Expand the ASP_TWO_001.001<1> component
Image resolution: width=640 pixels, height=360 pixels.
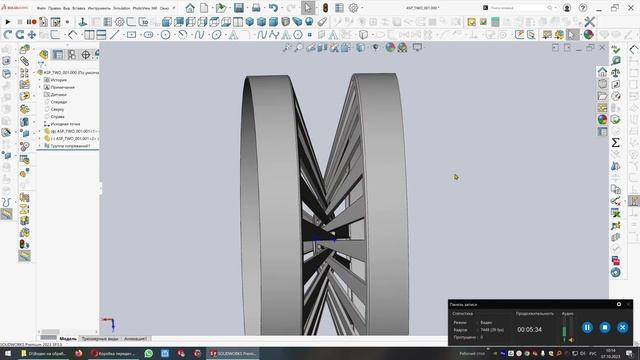(x=40, y=131)
